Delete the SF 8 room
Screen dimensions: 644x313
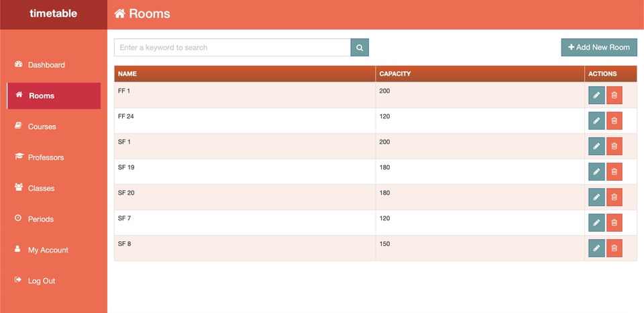pos(614,248)
